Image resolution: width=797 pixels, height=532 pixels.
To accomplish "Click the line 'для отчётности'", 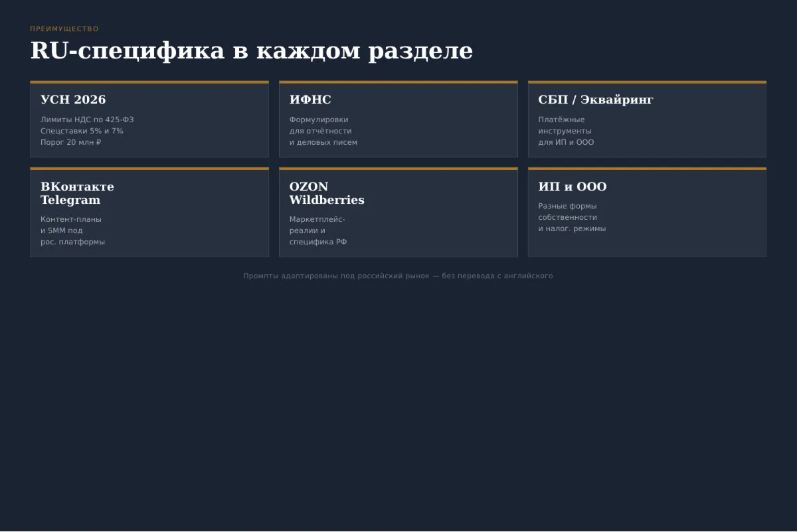I will [x=321, y=132].
